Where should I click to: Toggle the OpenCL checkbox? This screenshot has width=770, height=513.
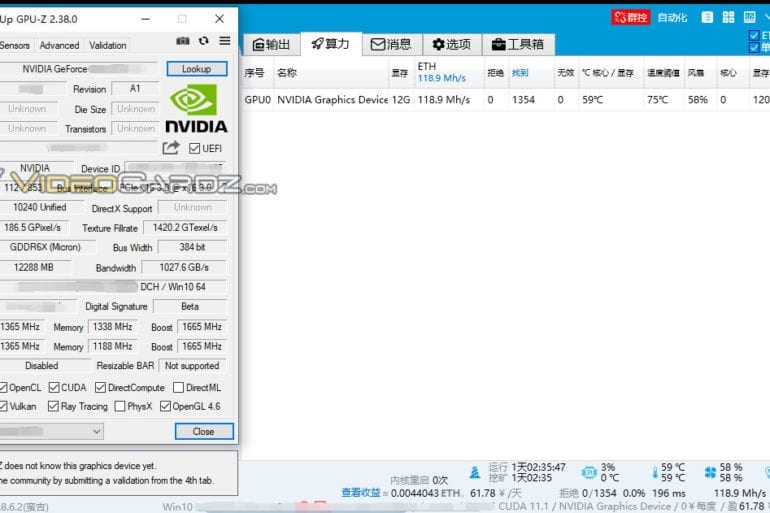(x=3, y=387)
